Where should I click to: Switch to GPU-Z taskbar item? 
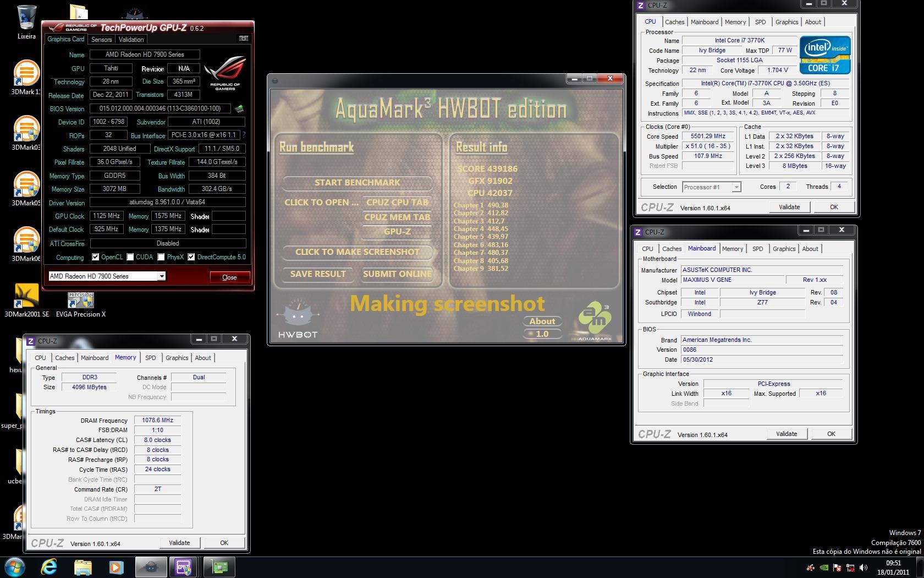pos(219,567)
